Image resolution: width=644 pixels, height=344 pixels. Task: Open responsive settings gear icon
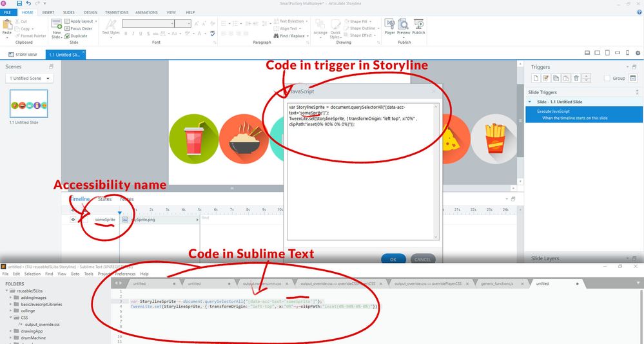tap(638, 54)
